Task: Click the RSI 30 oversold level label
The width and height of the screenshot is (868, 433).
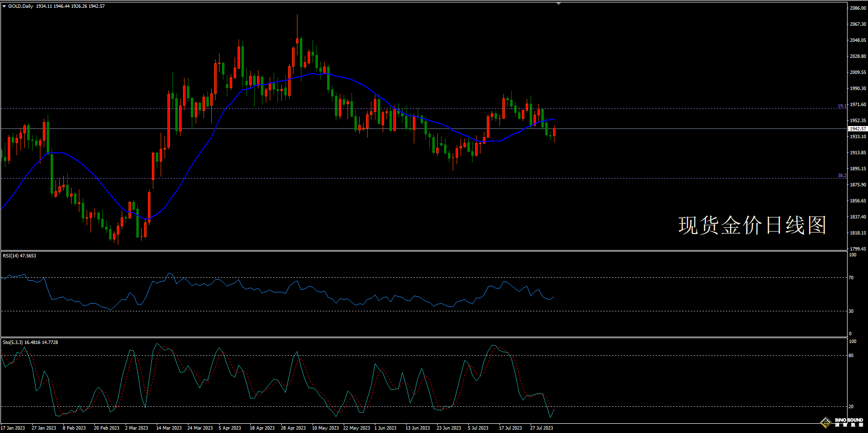Action: (851, 311)
